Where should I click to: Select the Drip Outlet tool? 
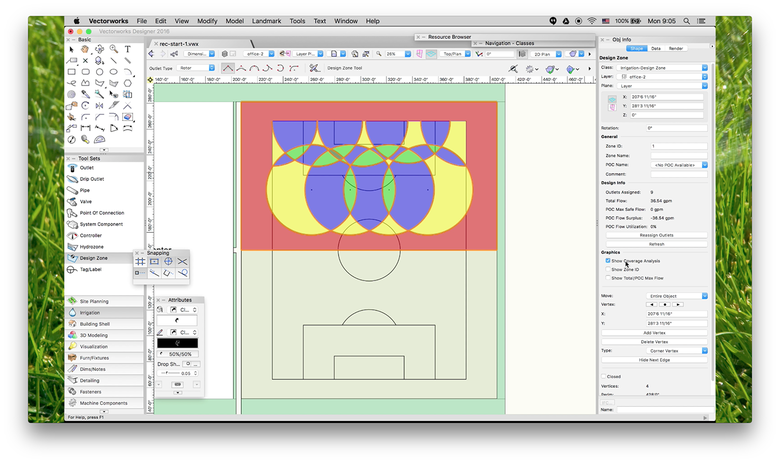pyautogui.click(x=93, y=178)
